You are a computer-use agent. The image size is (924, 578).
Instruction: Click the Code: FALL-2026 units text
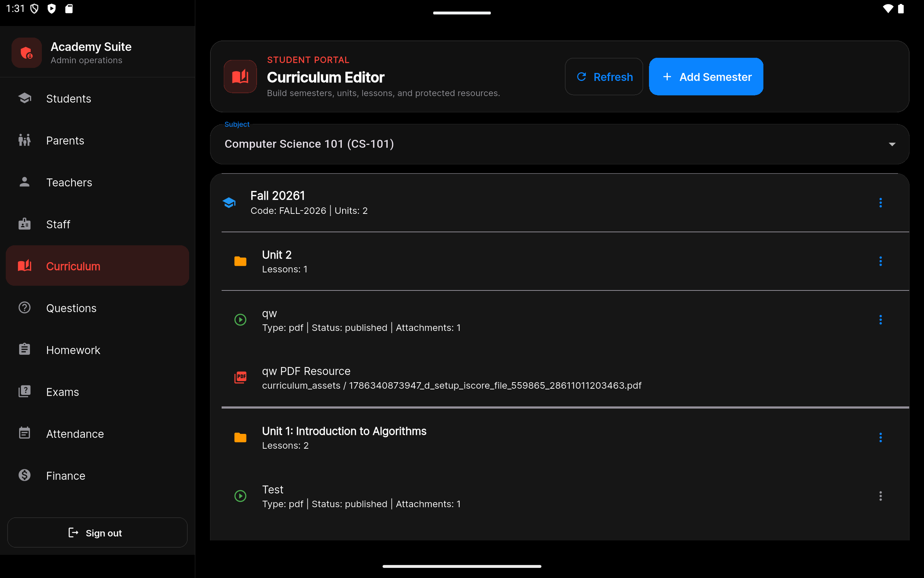(309, 211)
